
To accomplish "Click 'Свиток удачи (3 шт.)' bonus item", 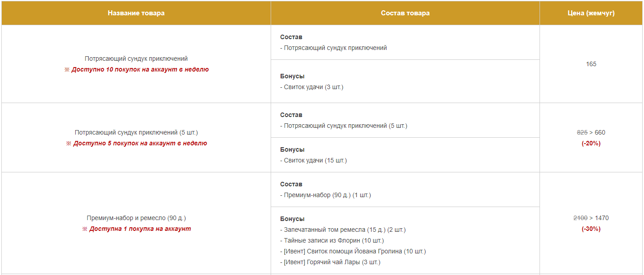I will click(x=312, y=87).
